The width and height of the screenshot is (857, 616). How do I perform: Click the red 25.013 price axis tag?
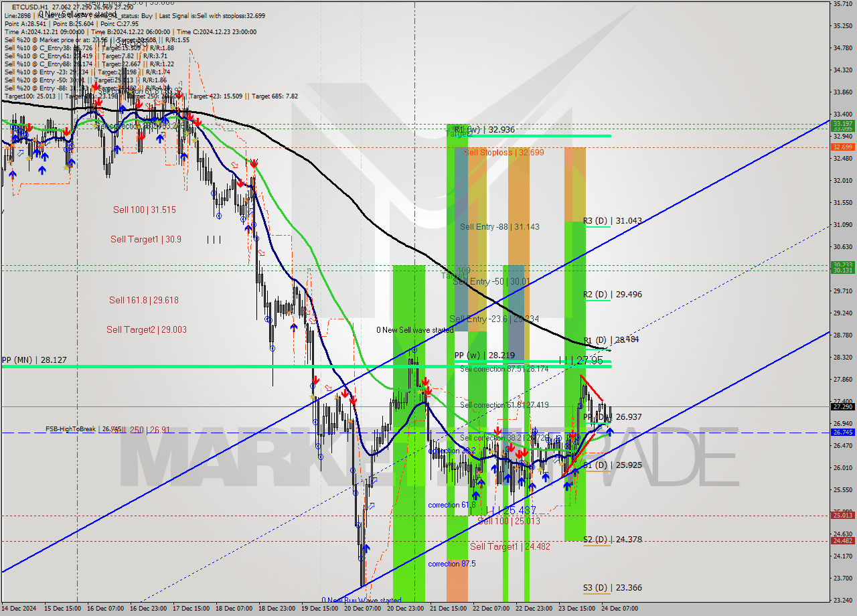[x=842, y=515]
